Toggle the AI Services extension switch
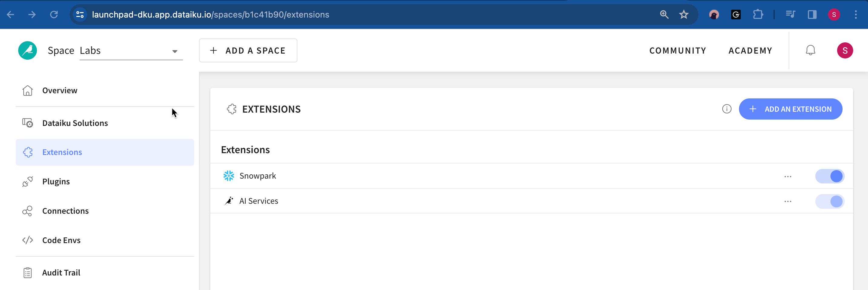The height and width of the screenshot is (290, 868). tap(830, 201)
